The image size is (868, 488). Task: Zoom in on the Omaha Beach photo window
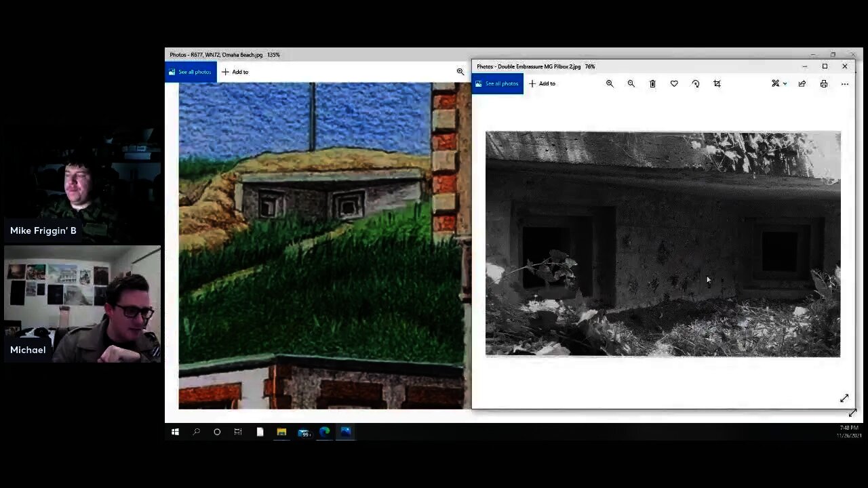point(460,72)
